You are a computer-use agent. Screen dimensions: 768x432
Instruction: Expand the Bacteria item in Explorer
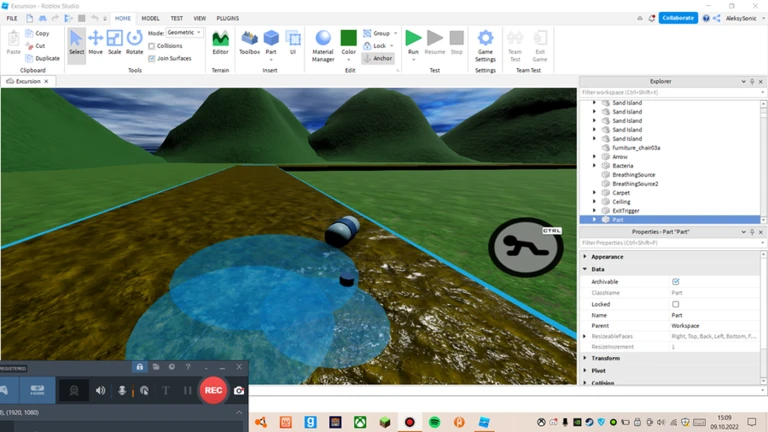(x=595, y=166)
